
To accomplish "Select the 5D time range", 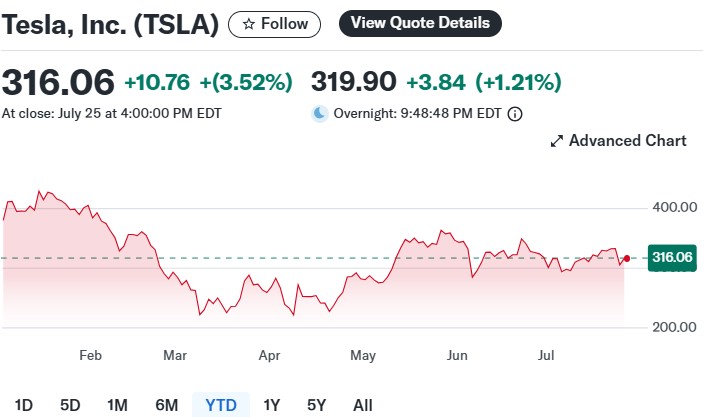I will [70, 405].
